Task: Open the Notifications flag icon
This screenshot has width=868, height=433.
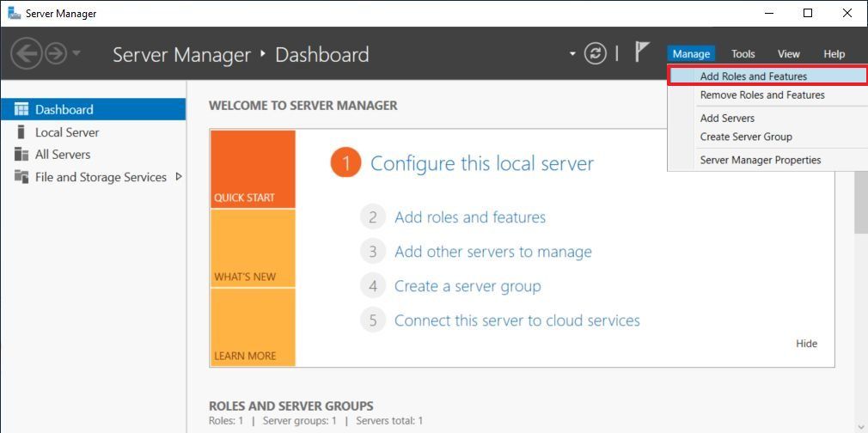Action: (x=641, y=52)
